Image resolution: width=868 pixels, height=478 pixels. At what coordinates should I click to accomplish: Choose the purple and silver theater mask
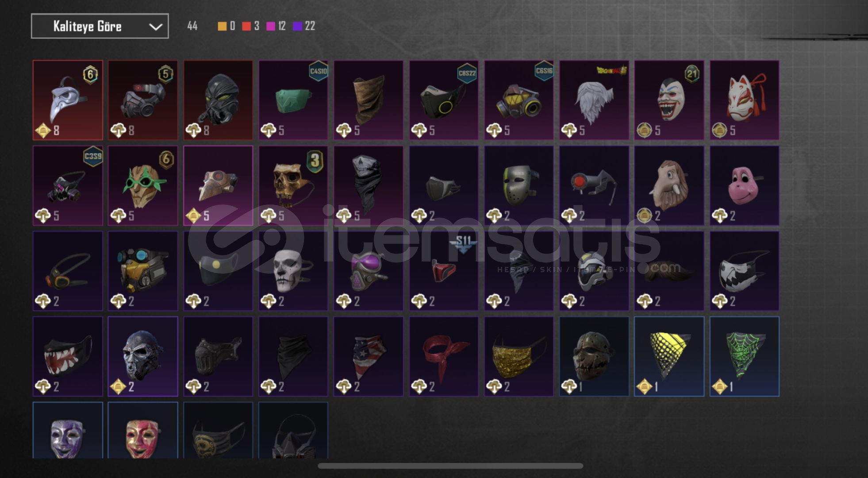68,430
